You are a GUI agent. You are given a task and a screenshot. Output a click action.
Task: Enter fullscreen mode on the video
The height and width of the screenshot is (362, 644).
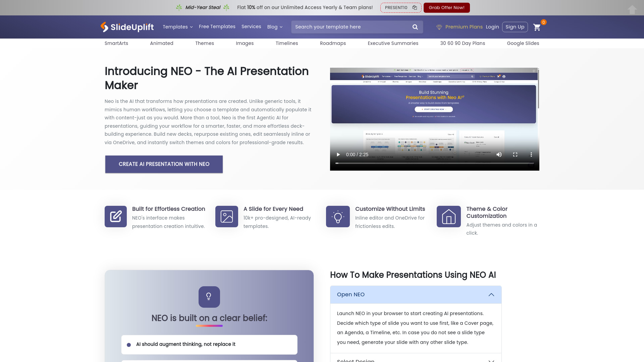coord(515,155)
